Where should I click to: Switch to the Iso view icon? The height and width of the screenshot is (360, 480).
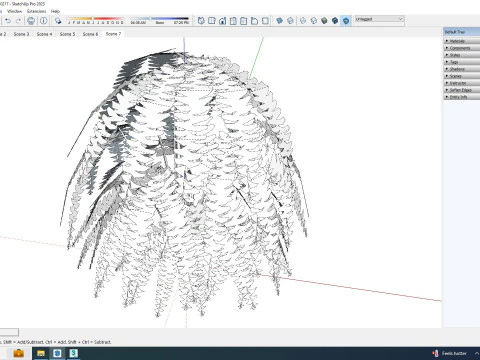click(201, 21)
